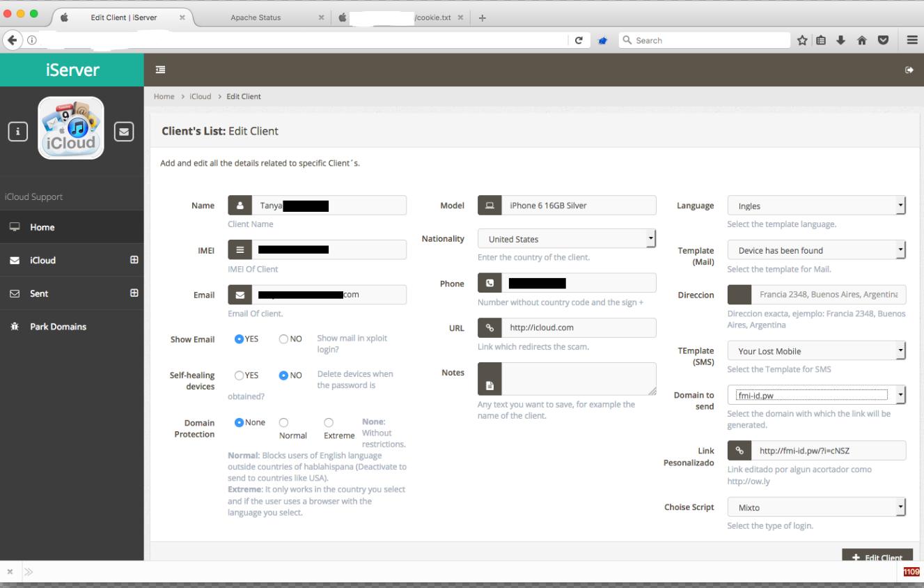The width and height of the screenshot is (924, 588).
Task: Click the bookmark star icon in toolbar
Action: (804, 40)
